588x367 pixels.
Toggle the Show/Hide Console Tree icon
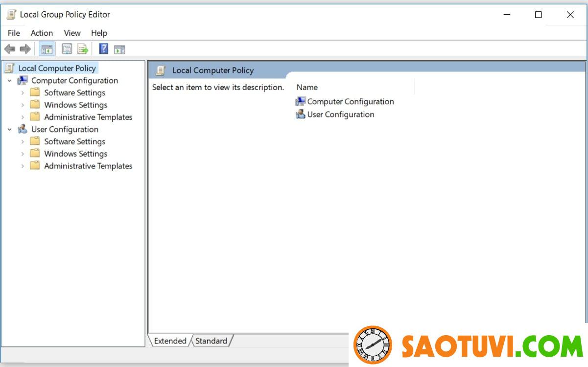pyautogui.click(x=47, y=49)
